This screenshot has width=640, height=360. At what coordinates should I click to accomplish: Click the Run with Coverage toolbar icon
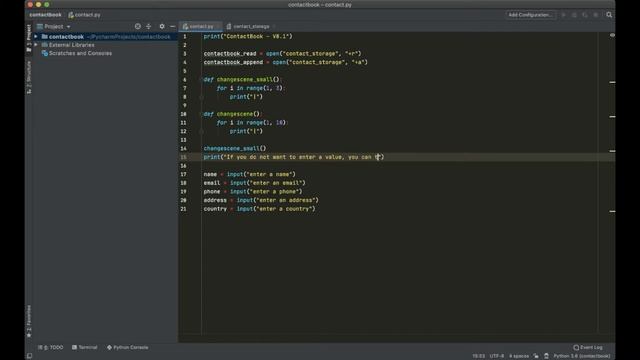(585, 15)
